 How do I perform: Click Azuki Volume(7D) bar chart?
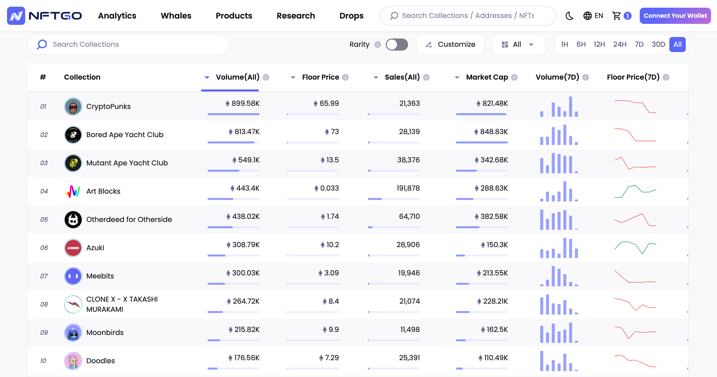tap(559, 248)
